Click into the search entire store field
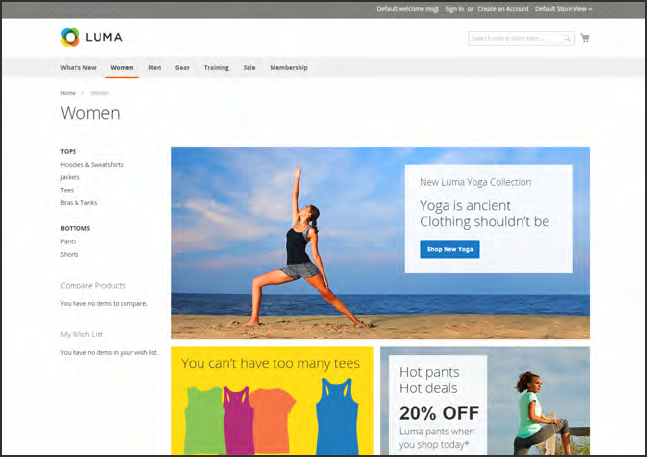 point(521,38)
